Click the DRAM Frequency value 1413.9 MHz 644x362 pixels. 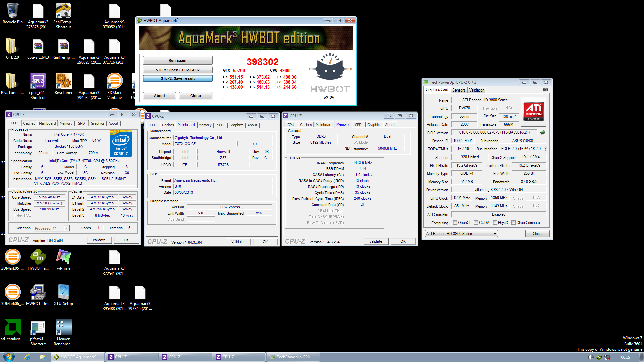[362, 163]
